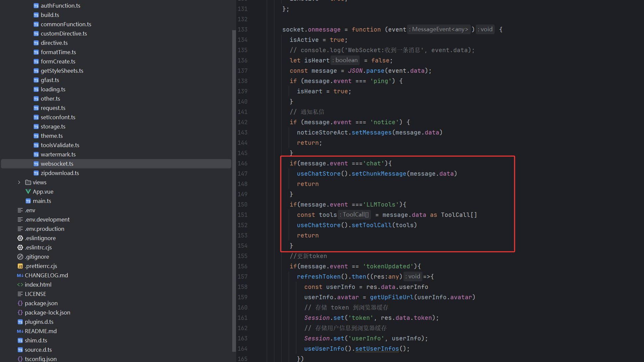Click the package.json braces icon
644x362 pixels.
[x=20, y=303]
